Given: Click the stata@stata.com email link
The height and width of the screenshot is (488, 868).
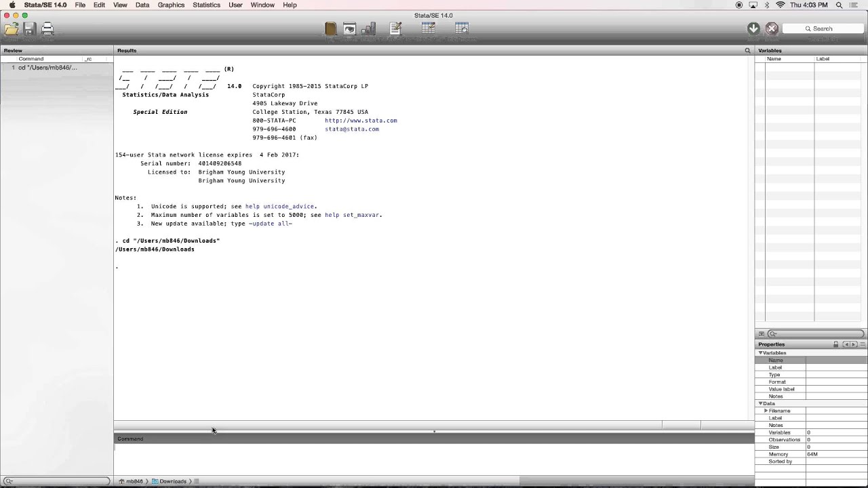Looking at the screenshot, I should (352, 129).
